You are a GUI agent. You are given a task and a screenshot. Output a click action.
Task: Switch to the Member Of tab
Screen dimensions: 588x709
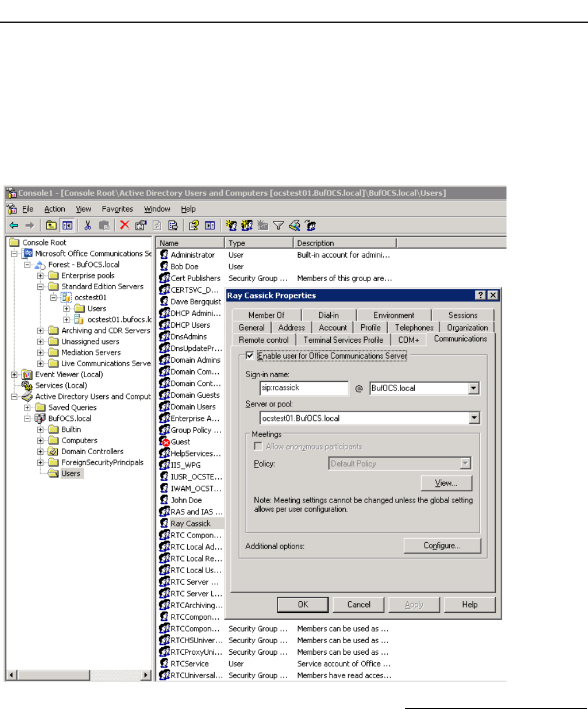coord(266,315)
